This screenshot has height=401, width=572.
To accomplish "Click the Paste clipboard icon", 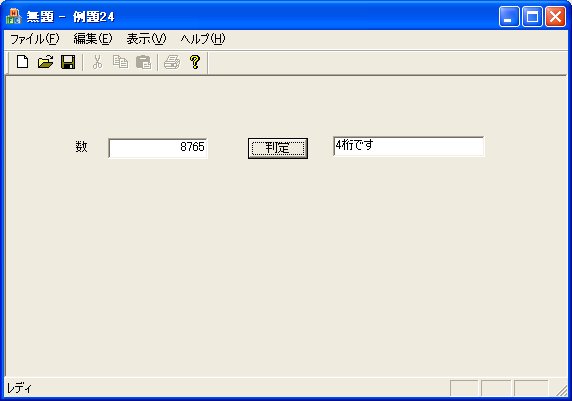I will point(143,62).
